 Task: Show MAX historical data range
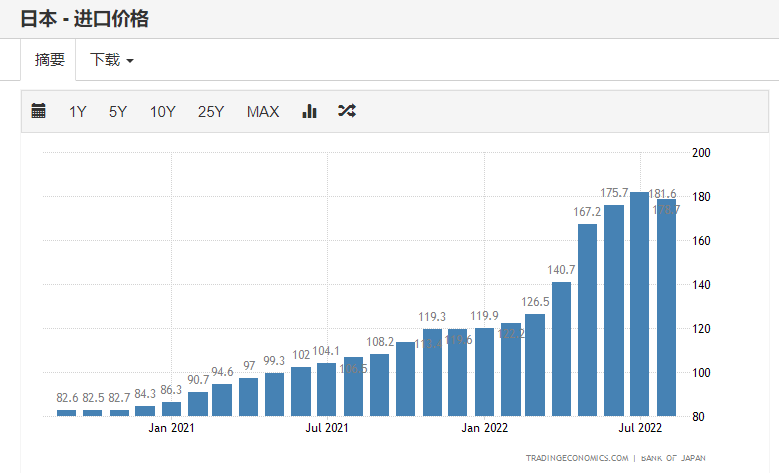pos(263,111)
